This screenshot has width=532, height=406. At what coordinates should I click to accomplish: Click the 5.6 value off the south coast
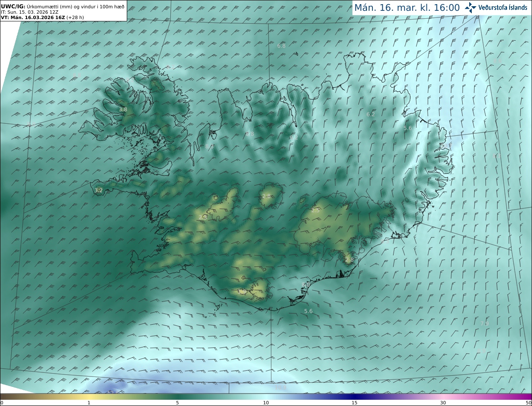pos(308,311)
